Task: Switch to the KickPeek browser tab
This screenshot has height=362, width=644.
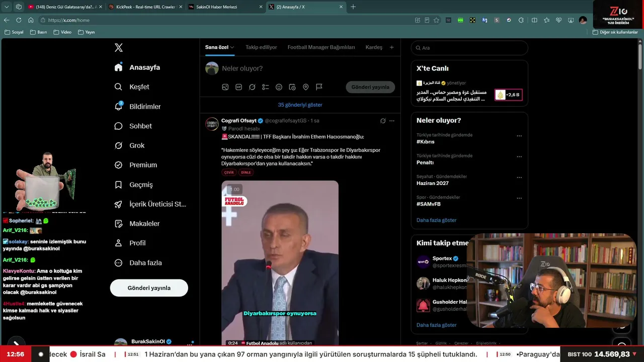Action: click(145, 7)
